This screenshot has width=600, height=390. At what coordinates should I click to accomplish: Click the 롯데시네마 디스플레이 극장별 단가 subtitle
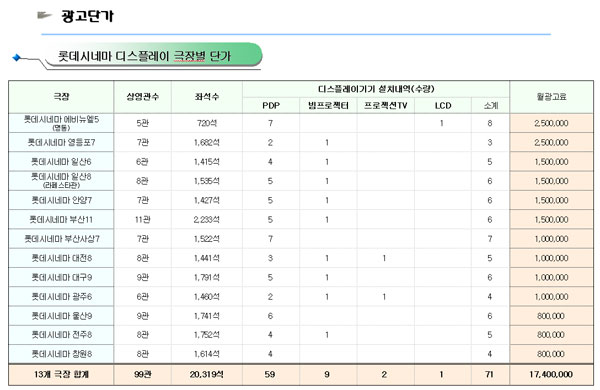point(144,56)
